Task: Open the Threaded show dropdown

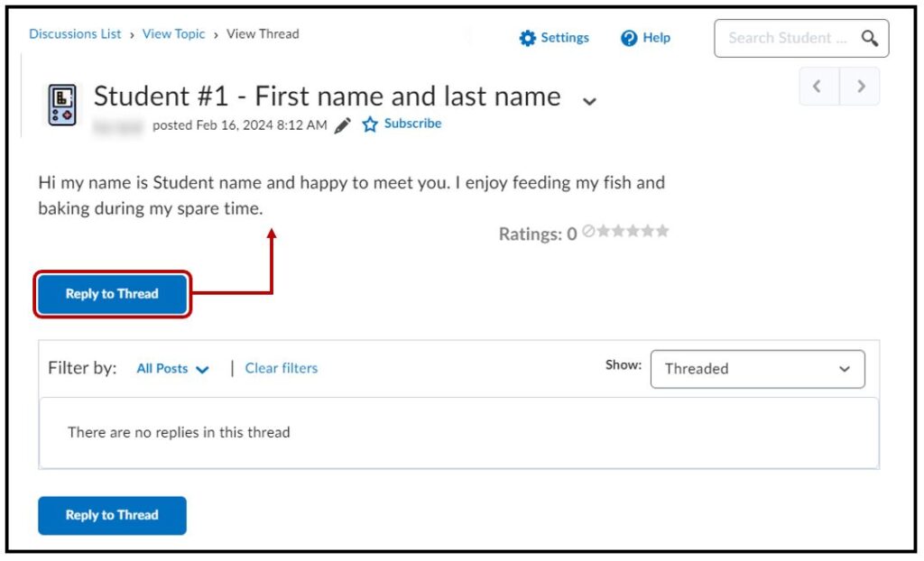Action: tap(757, 369)
